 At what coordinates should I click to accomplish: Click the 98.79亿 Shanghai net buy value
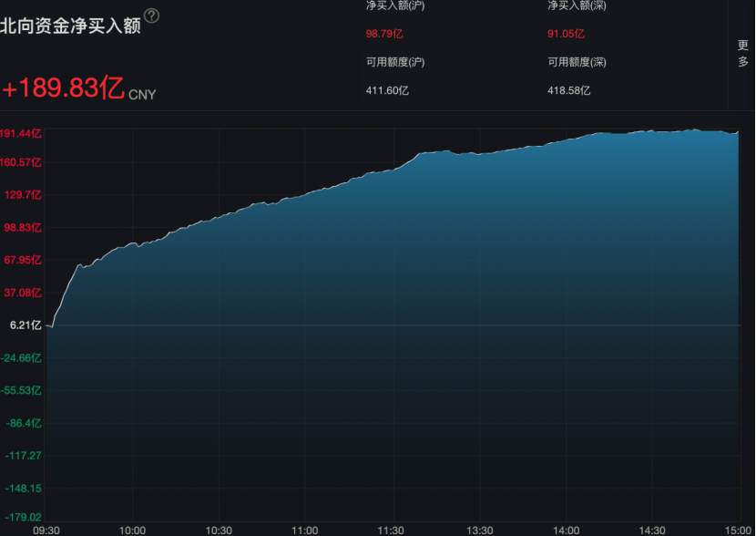tap(383, 34)
